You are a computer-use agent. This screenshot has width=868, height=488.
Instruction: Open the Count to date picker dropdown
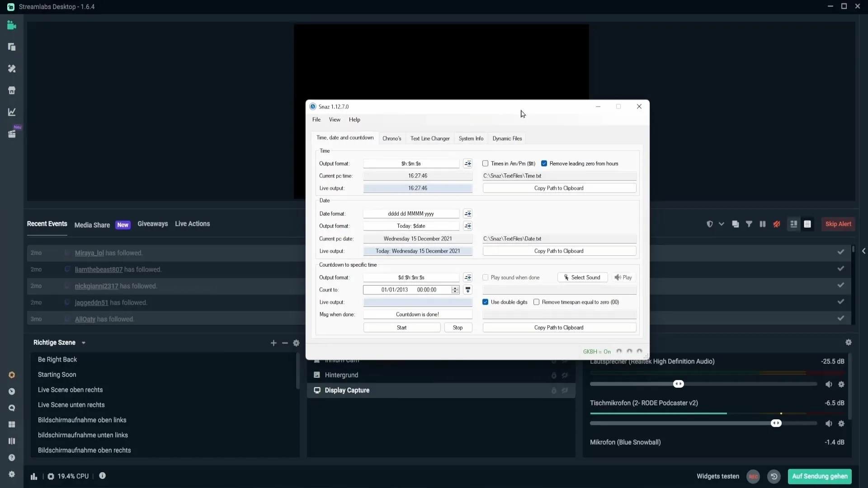click(468, 290)
